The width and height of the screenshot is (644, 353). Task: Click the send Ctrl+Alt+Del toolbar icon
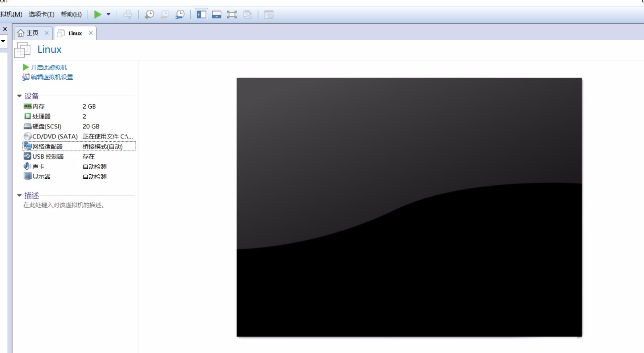click(128, 14)
